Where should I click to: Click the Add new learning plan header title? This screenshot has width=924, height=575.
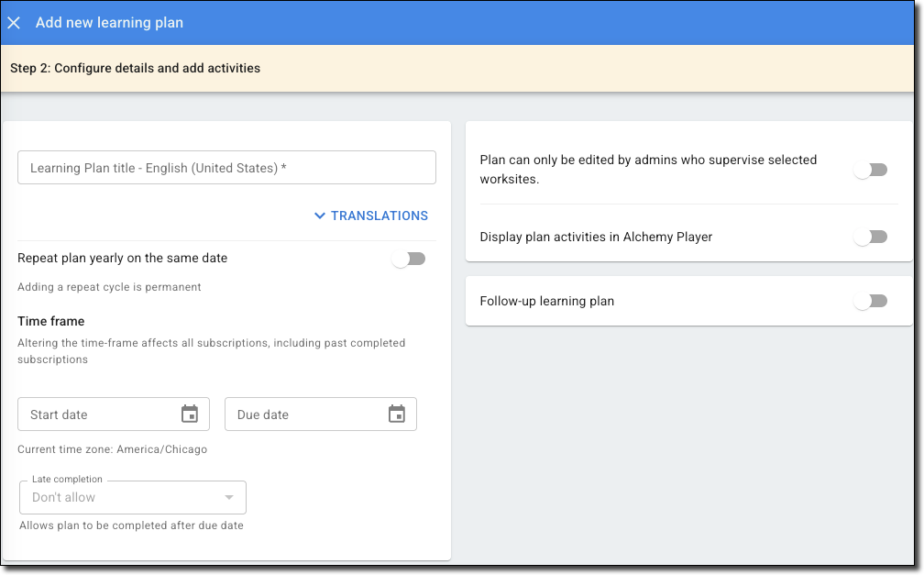coord(109,23)
